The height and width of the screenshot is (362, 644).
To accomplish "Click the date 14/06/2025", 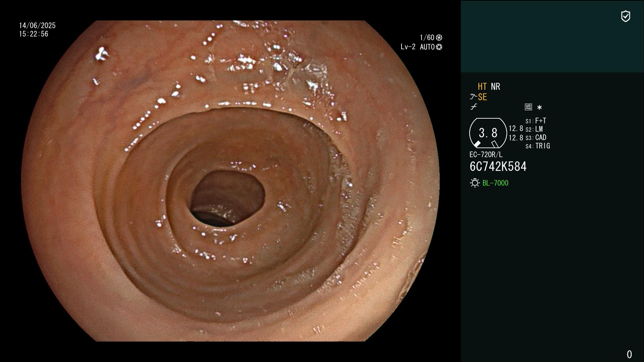I will (x=37, y=25).
